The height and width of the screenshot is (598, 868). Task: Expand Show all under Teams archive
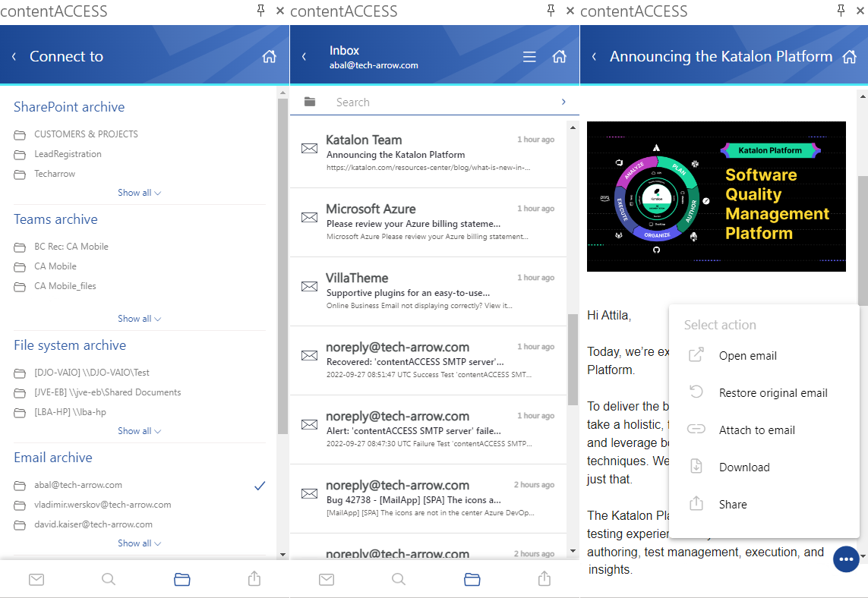click(139, 318)
